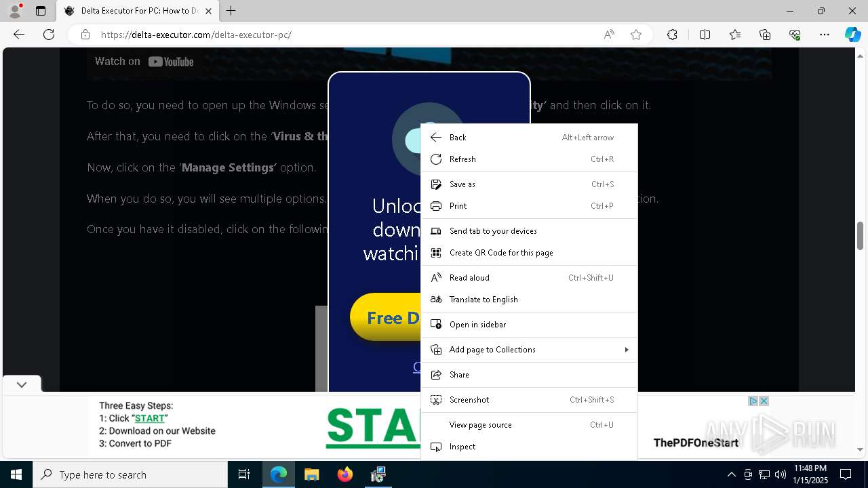Open Browser essentials heart icon
The image size is (868, 488).
795,35
